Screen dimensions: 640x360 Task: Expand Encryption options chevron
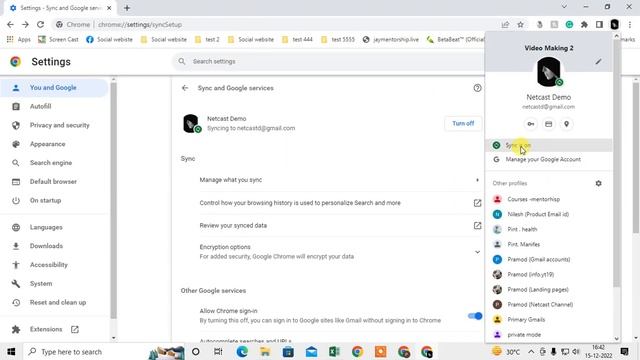click(477, 252)
